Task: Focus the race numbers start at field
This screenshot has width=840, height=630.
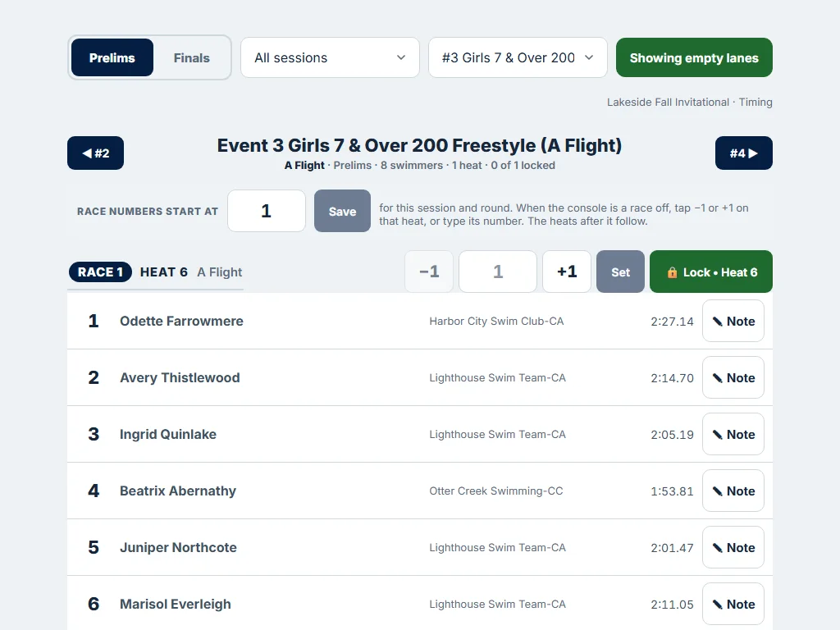Action: [x=267, y=211]
